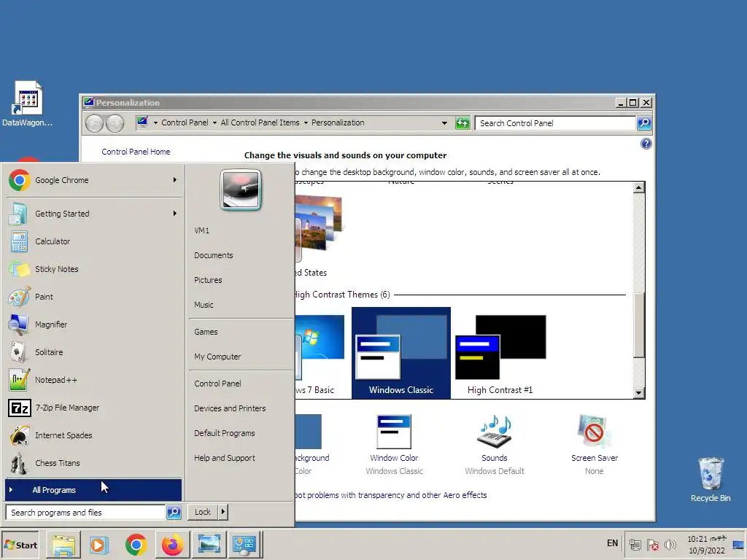
Task: Open Control Panel from Start menu
Action: (x=217, y=384)
